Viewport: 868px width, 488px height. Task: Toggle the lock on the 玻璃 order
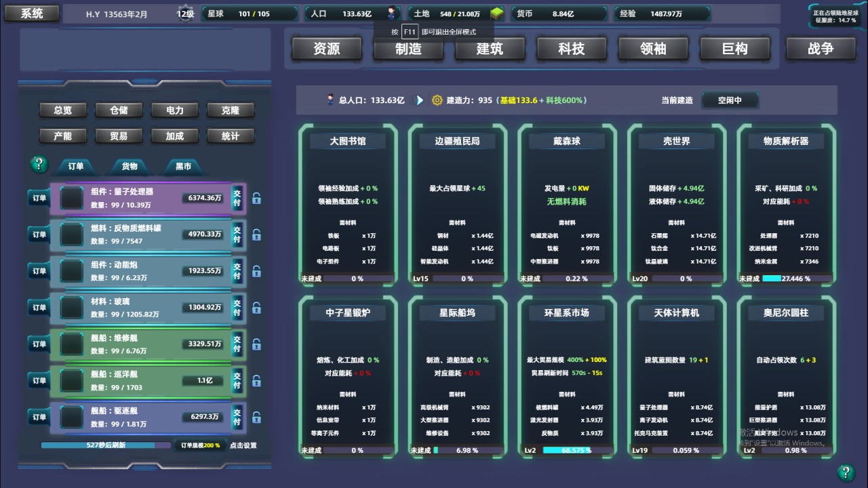256,308
